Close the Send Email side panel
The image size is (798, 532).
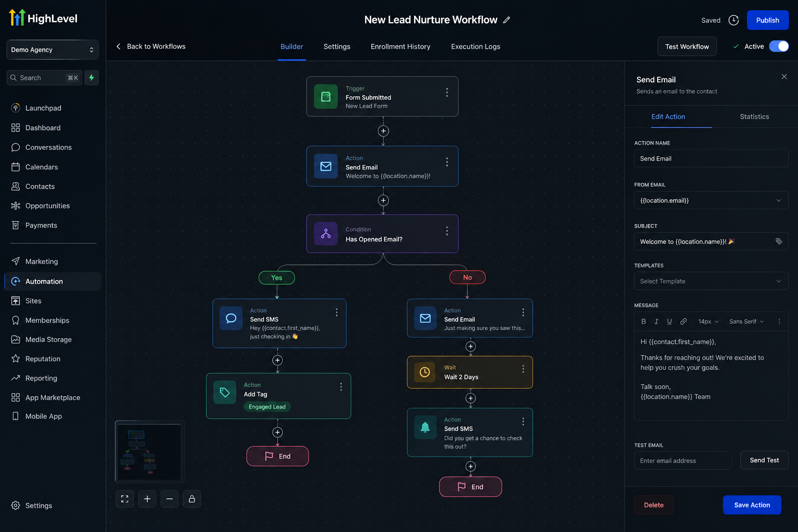pos(784,77)
